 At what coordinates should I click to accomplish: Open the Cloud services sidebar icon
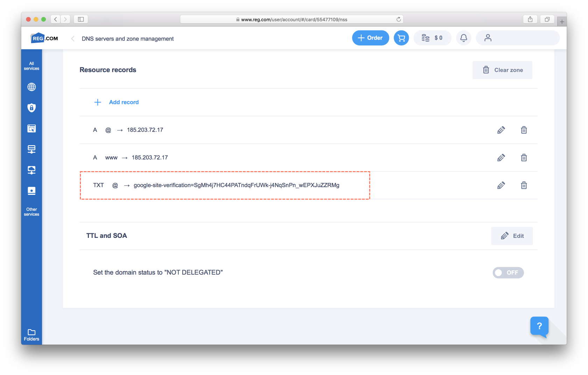pyautogui.click(x=31, y=170)
